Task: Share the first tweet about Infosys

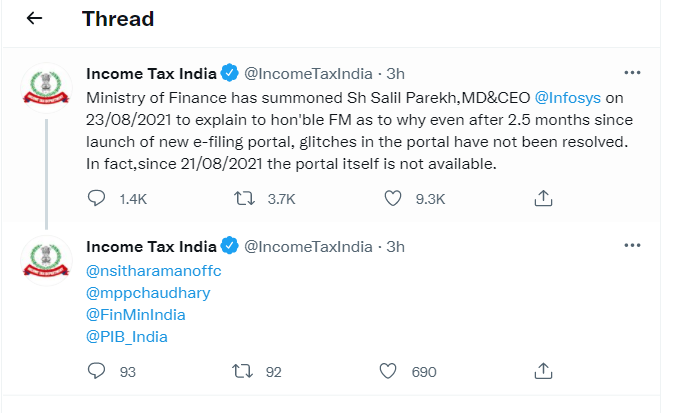Action: [x=543, y=199]
